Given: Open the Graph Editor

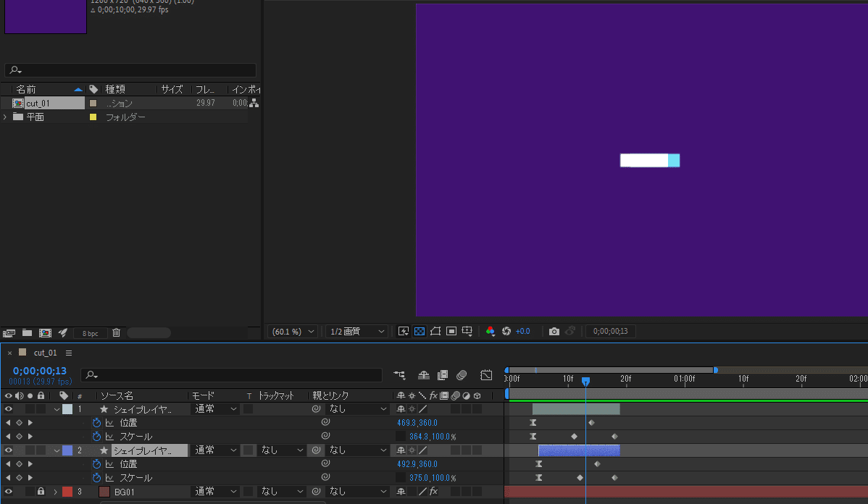Looking at the screenshot, I should coord(486,375).
